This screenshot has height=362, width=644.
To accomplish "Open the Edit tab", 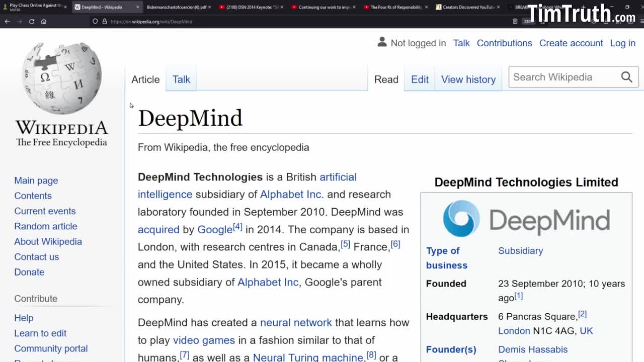I will pyautogui.click(x=420, y=79).
